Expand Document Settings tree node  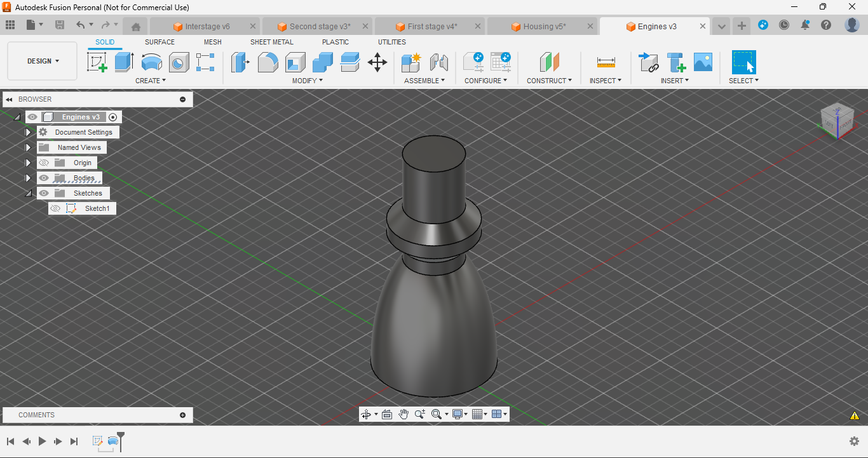click(x=28, y=132)
